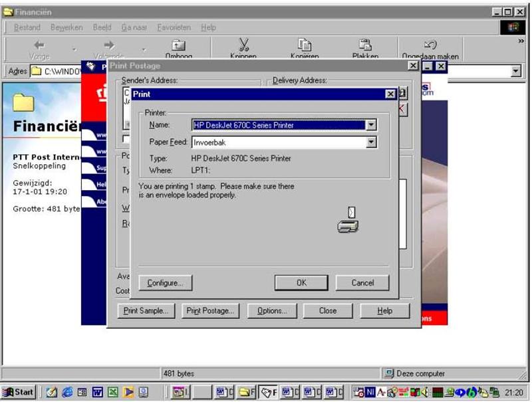The width and height of the screenshot is (532, 402).
Task: Click Cancel in the Print dialog
Action: [x=362, y=282]
